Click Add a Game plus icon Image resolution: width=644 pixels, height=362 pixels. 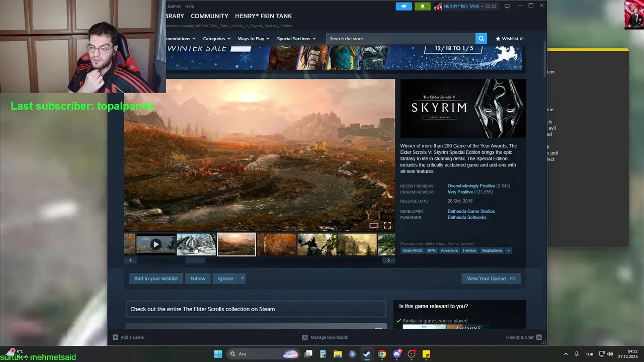tap(115, 337)
